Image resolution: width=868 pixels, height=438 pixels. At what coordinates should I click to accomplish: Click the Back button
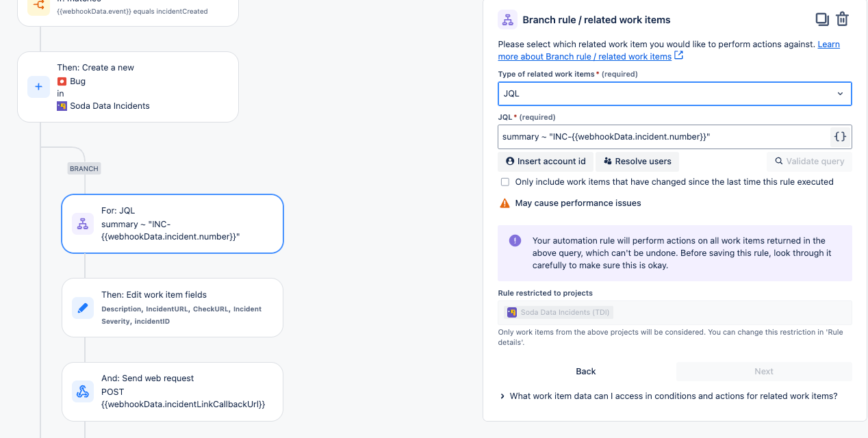point(585,372)
